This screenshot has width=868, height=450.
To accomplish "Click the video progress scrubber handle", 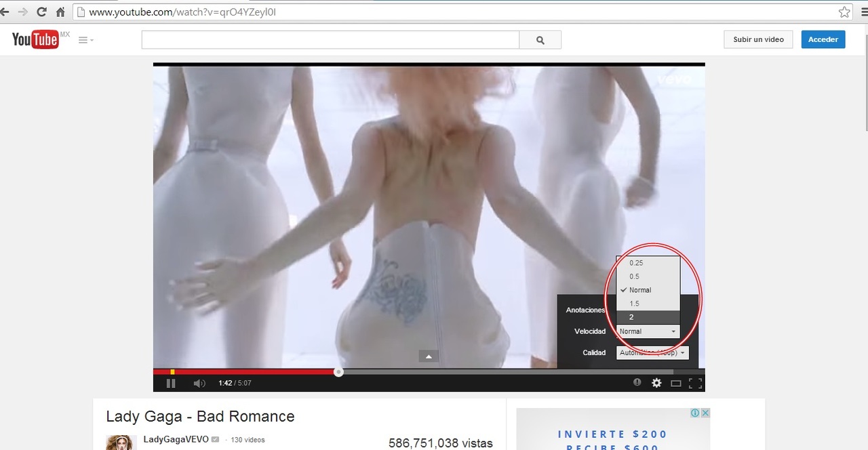I will pos(338,372).
